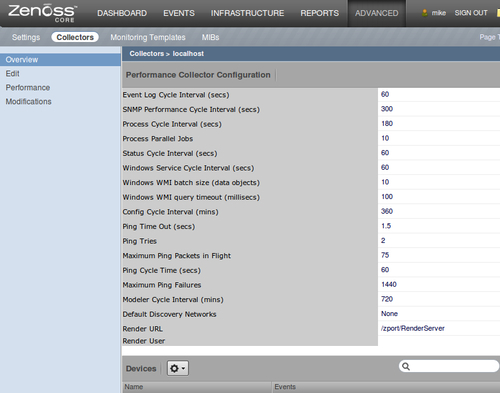The width and height of the screenshot is (500, 393).
Task: Click the Collectors breadcrumb link
Action: point(147,54)
